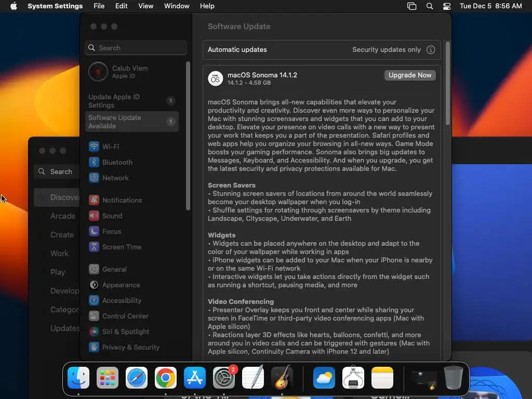Viewport: 532px width, 399px height.
Task: Open General settings pane
Action: [x=108, y=270]
